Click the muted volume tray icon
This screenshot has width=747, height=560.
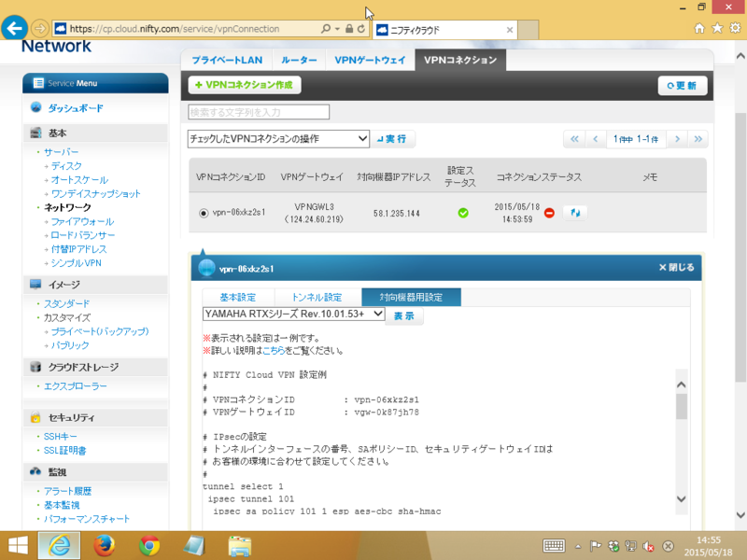coord(648,546)
